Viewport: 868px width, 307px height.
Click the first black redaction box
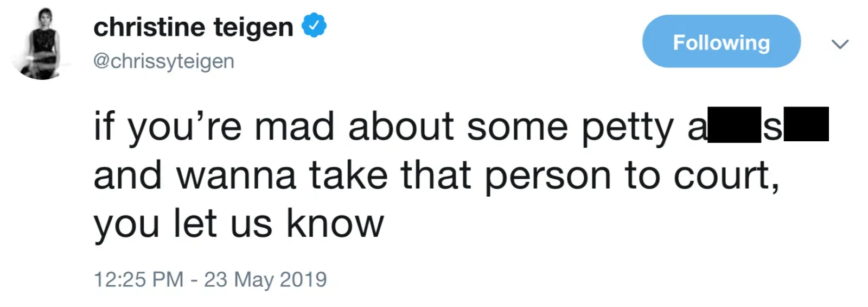click(x=734, y=125)
